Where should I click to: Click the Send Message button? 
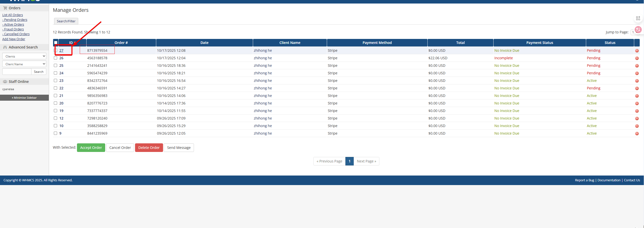[179, 148]
